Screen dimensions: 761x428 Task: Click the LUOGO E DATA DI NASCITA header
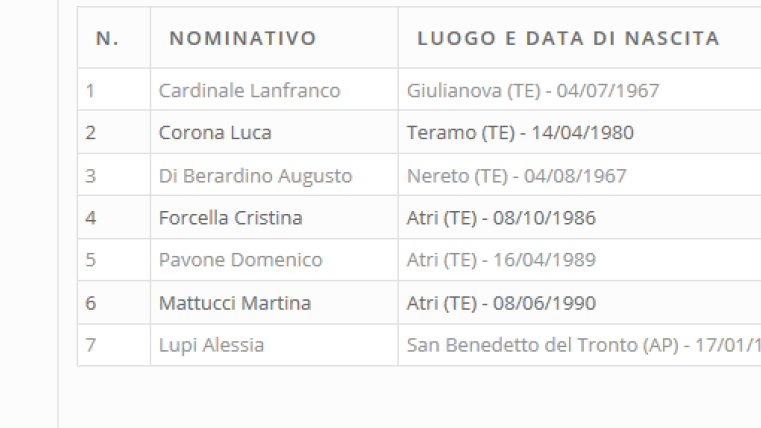pyautogui.click(x=568, y=38)
